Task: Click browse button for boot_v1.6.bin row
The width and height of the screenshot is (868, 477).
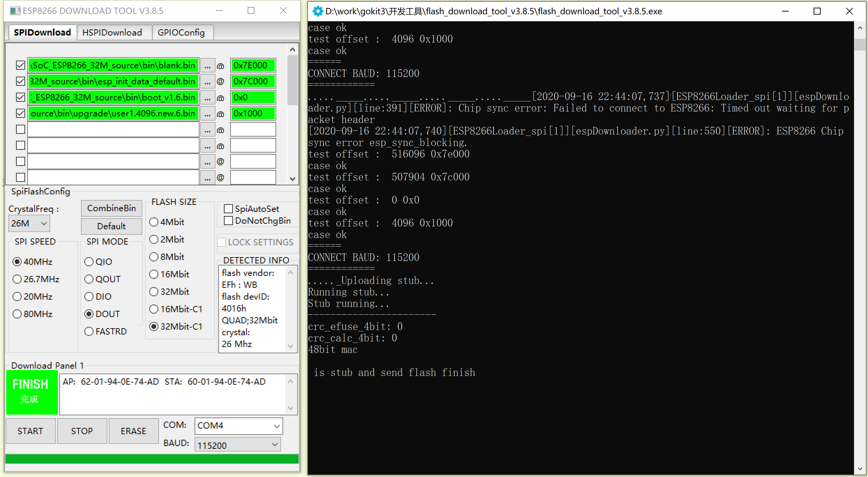Action: point(207,98)
